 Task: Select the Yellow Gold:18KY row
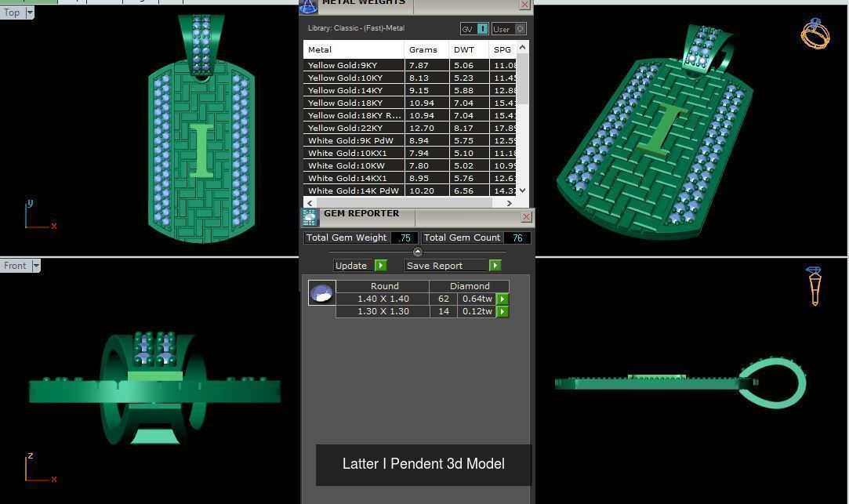pos(410,103)
